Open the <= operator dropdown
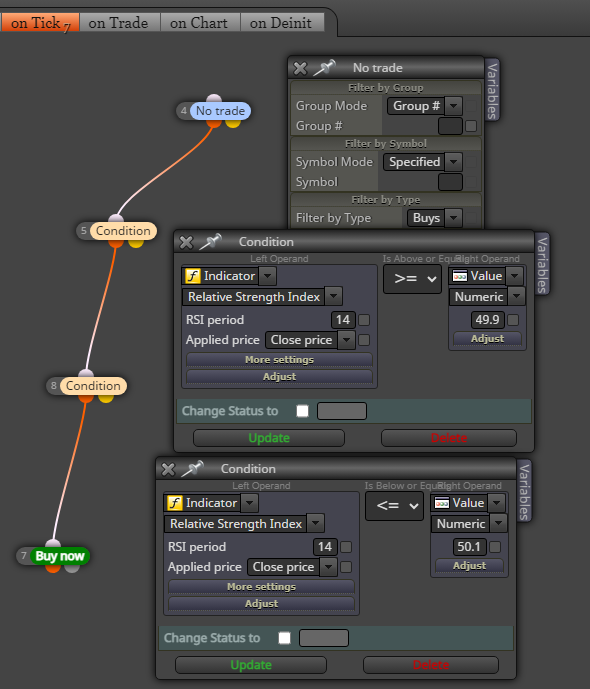Image resolution: width=590 pixels, height=689 pixels. click(x=395, y=506)
